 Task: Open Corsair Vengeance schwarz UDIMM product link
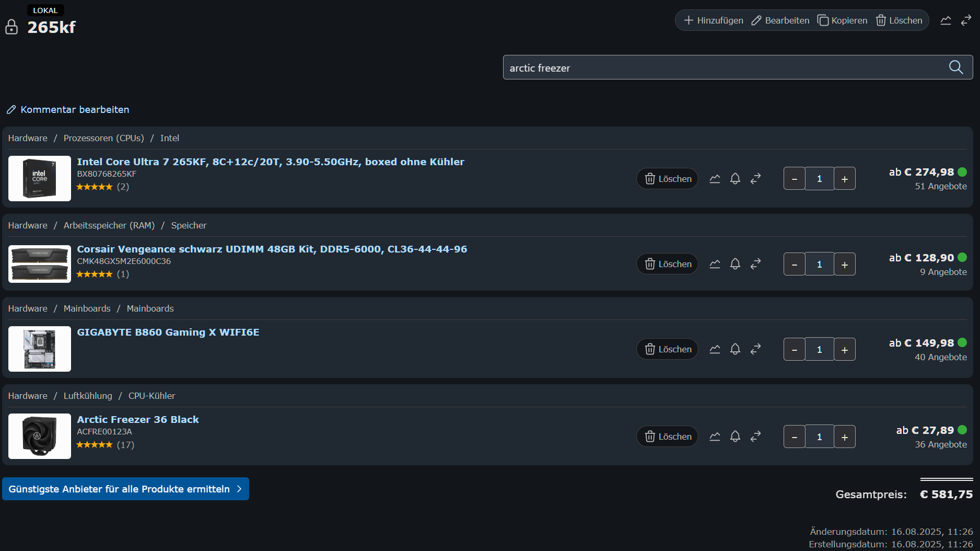click(x=272, y=249)
